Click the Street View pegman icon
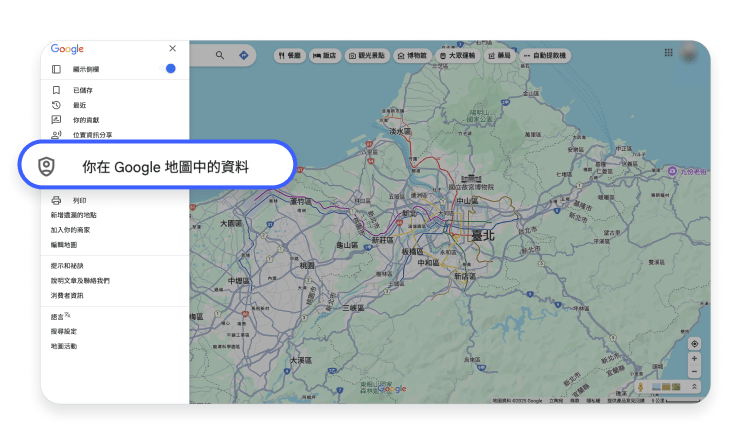This screenshot has height=444, width=751. click(640, 387)
